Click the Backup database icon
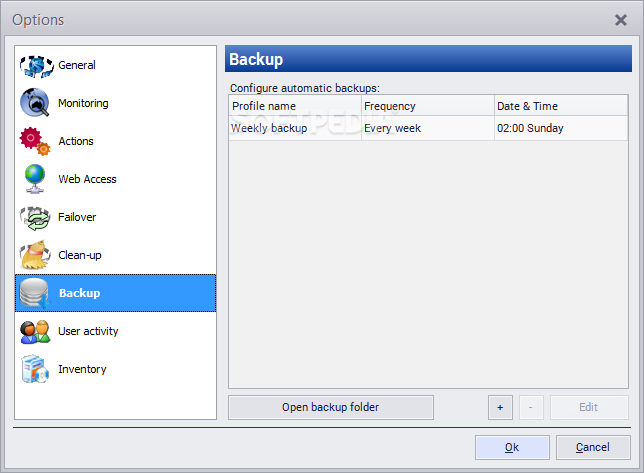The width and height of the screenshot is (644, 473). (x=35, y=293)
